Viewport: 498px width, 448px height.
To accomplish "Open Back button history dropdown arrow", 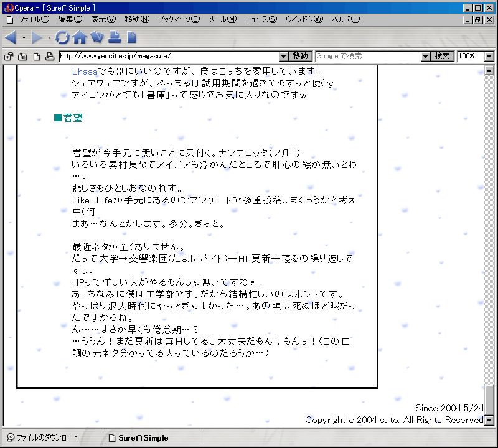I will click(24, 37).
